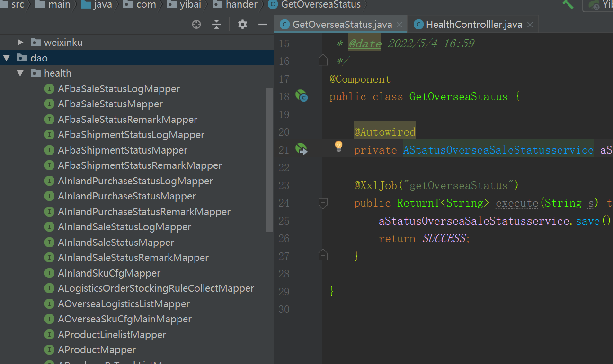This screenshot has height=364, width=613.
Task: Click Spring bean gutter icon on line 18
Action: click(x=302, y=96)
